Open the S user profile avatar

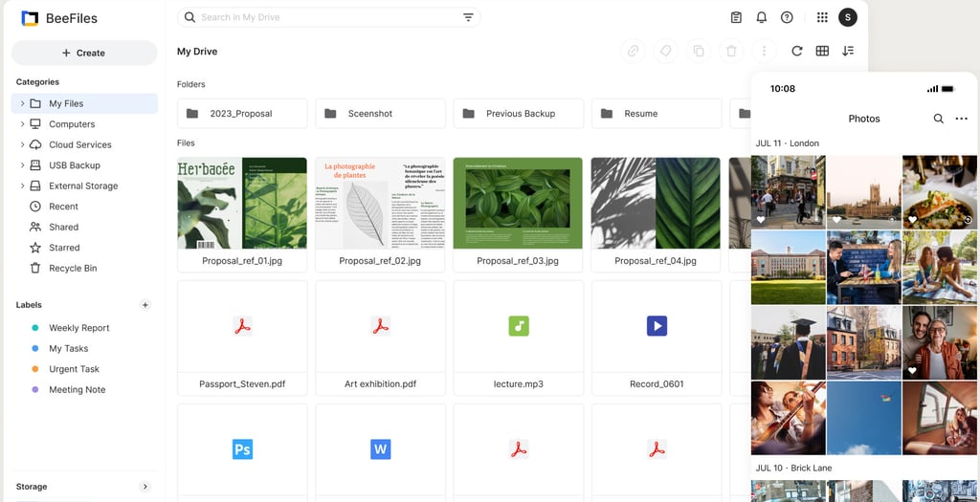848,17
